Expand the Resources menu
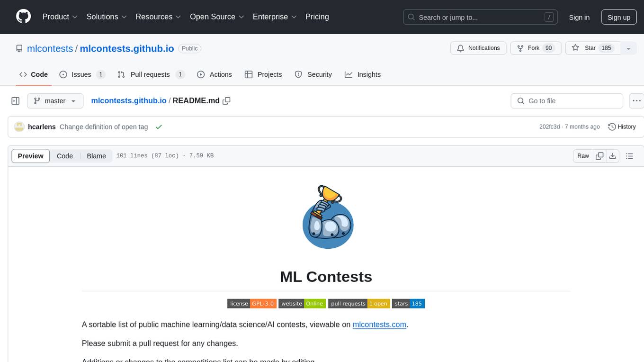The image size is (644, 362). point(159,17)
